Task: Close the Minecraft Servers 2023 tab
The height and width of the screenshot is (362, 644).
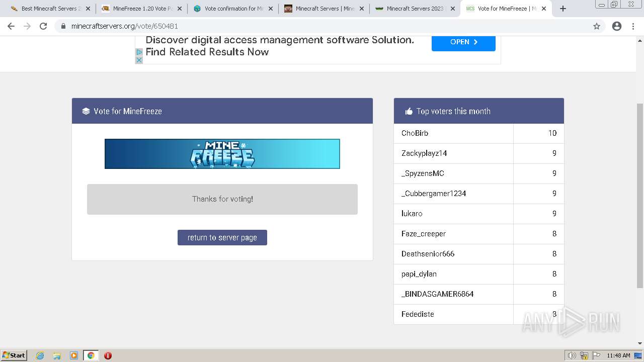Action: [453, 9]
